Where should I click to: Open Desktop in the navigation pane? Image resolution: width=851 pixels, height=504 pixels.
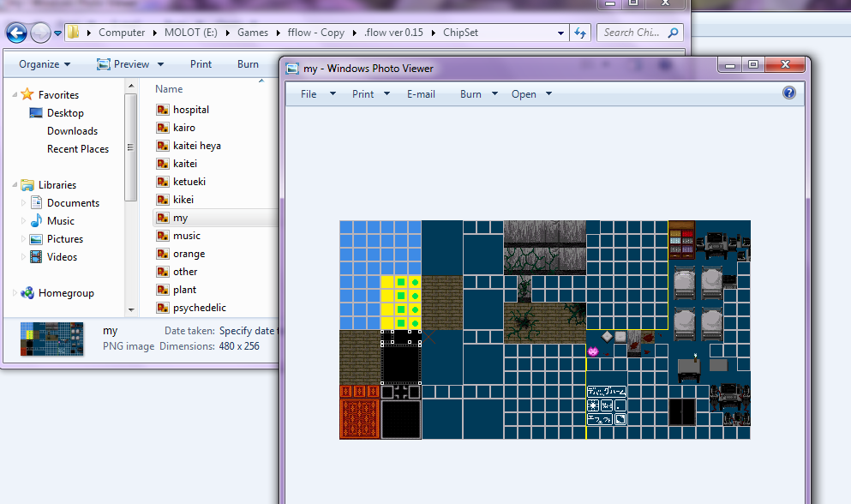65,113
